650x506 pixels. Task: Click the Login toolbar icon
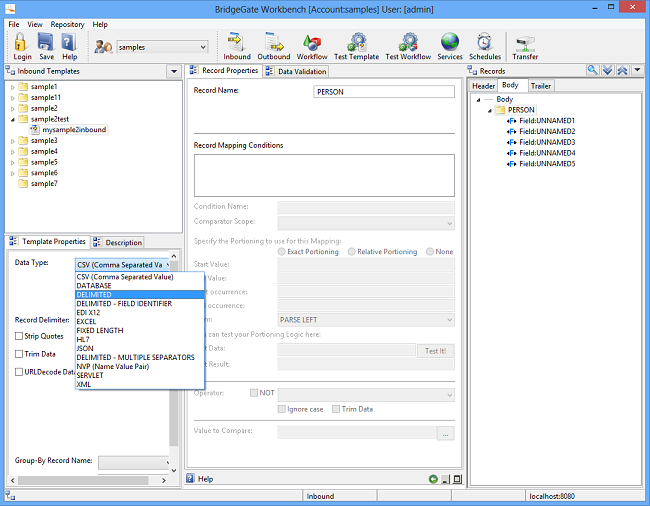point(22,46)
